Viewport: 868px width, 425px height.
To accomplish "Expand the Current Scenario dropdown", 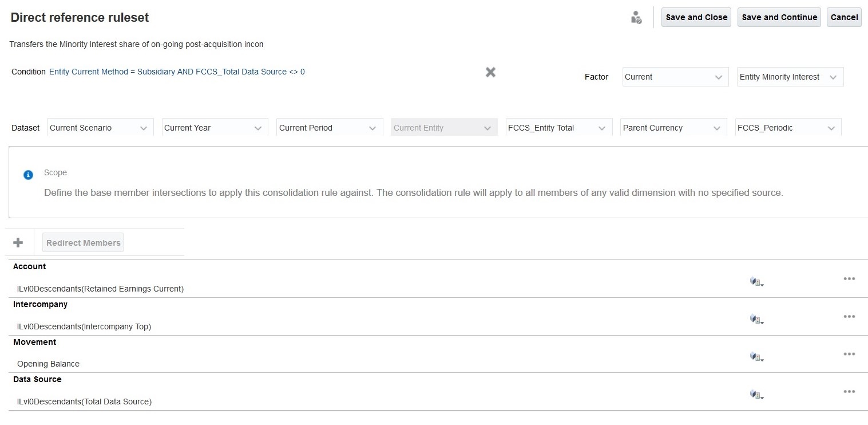I will click(x=100, y=128).
